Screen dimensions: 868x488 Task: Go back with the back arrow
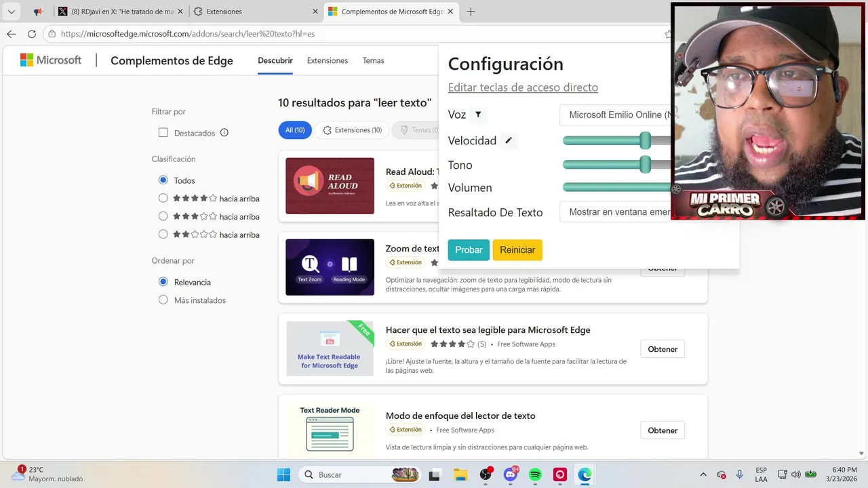click(x=12, y=34)
